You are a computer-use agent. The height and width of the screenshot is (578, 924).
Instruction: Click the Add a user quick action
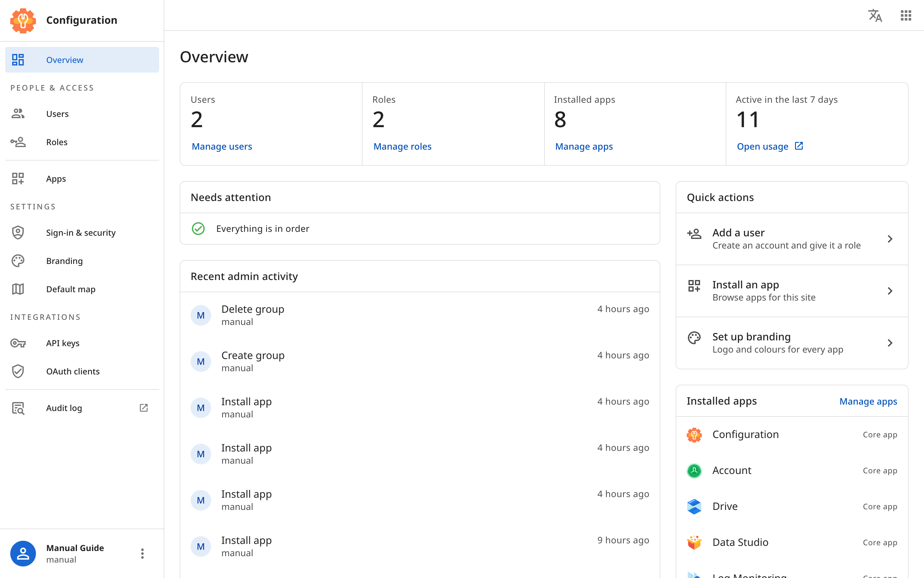tap(792, 239)
